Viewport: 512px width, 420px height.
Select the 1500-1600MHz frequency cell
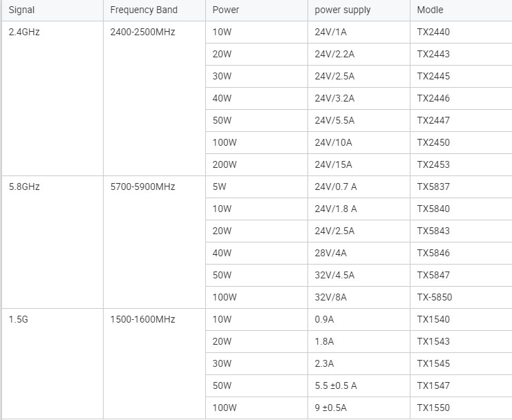[155, 363]
